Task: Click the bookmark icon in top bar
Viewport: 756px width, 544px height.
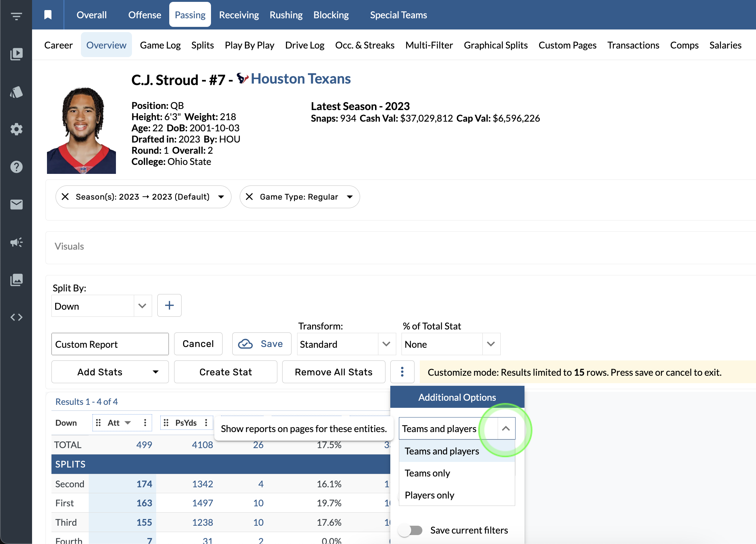Action: (x=48, y=15)
